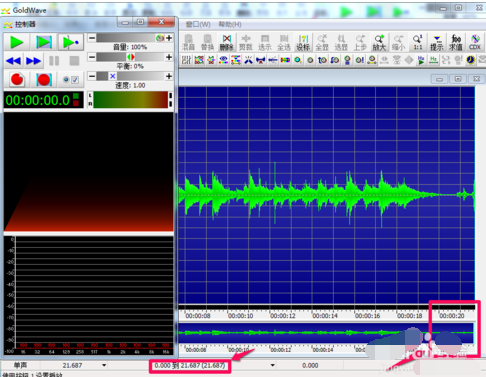Image resolution: width=486 pixels, height=377 pixels.
Task: Click the first effect icon with vertical bars
Action: (x=186, y=60)
